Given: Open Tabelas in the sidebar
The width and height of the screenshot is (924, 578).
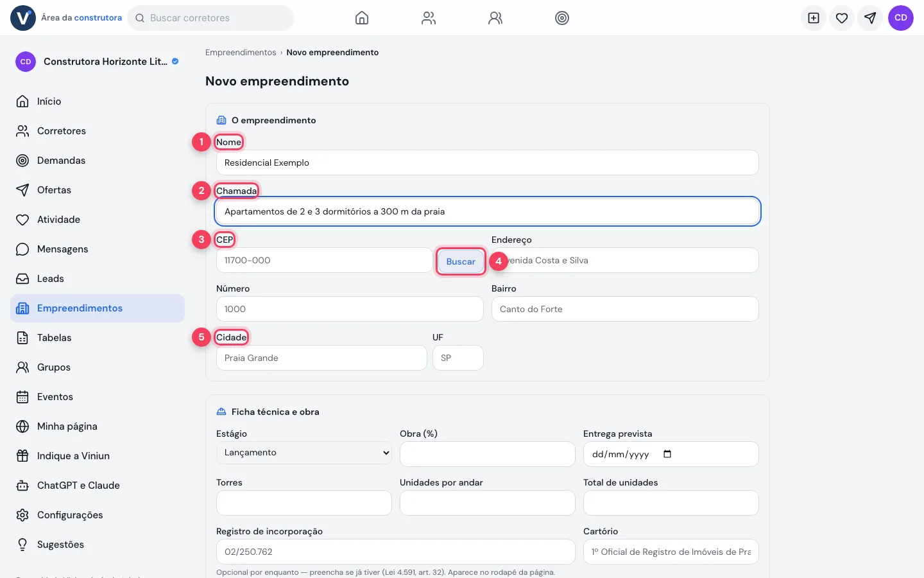Looking at the screenshot, I should (98, 338).
